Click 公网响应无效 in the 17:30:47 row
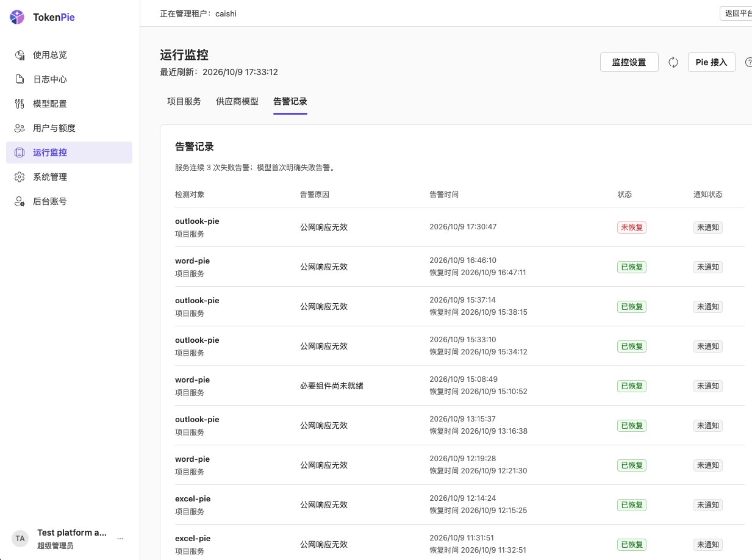The image size is (752, 560). click(324, 227)
